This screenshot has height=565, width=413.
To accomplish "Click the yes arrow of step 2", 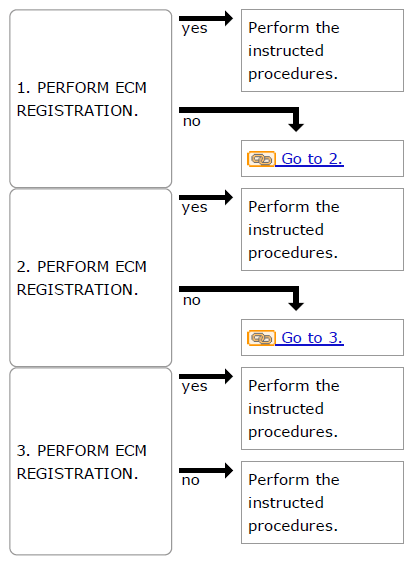I will coord(206,197).
